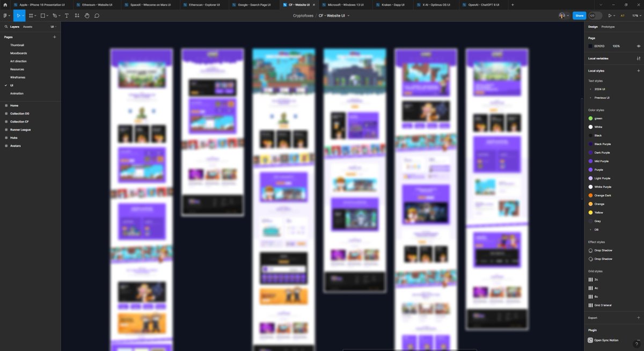Image resolution: width=644 pixels, height=351 pixels.
Task: Click the Orange Dark color style swatch
Action: [x=590, y=195]
